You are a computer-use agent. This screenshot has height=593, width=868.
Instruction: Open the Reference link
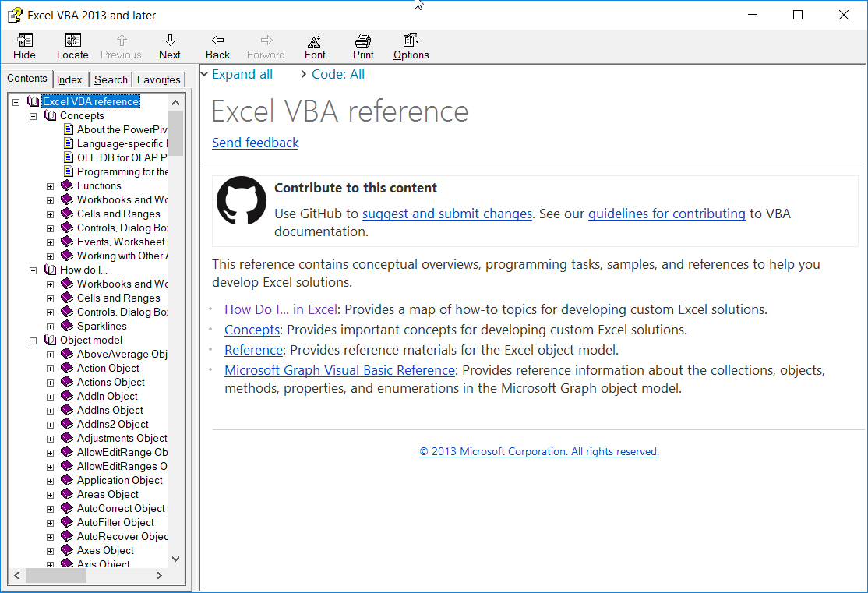(253, 350)
